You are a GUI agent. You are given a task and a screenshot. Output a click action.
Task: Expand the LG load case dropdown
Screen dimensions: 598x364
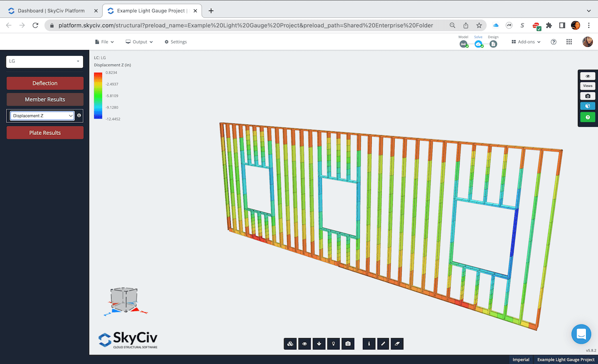(44, 61)
